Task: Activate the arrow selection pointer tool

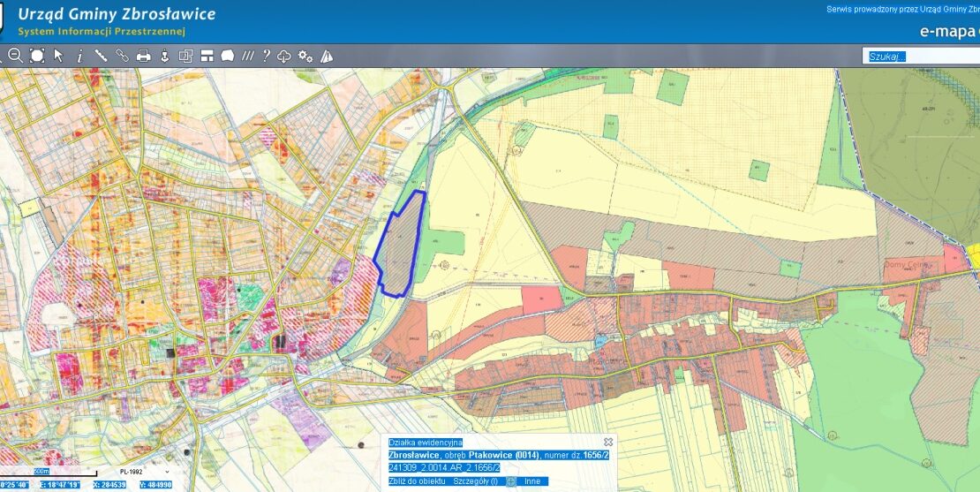Action: click(58, 56)
